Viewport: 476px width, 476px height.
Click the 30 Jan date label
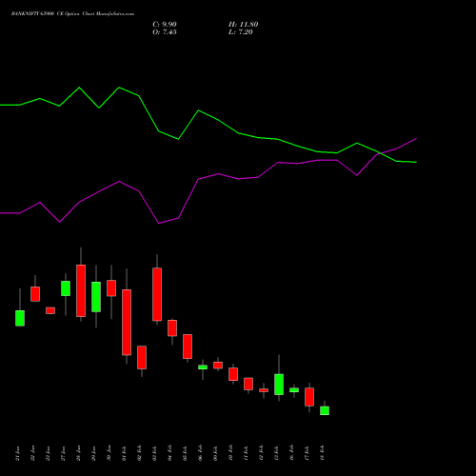tap(109, 453)
